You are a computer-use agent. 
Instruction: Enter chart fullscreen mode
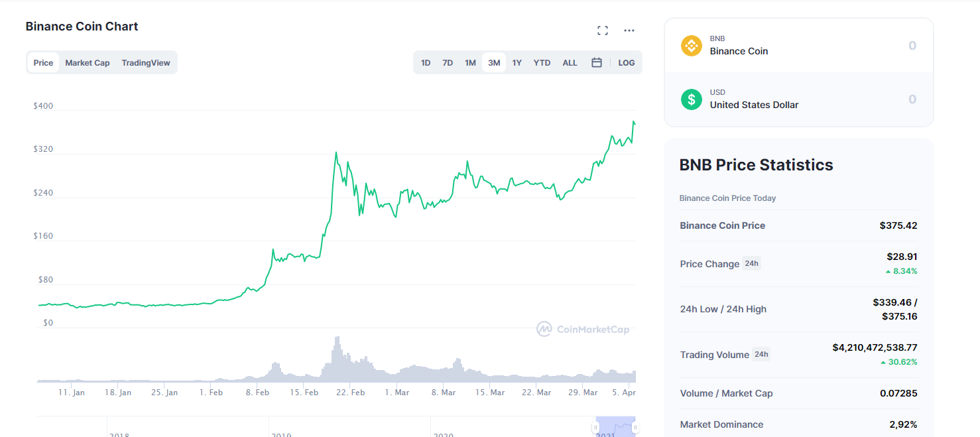(602, 31)
